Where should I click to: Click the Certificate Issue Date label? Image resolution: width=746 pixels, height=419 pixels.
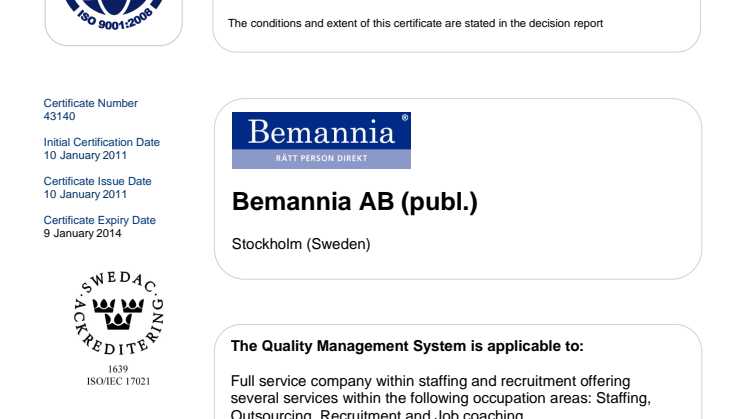coord(98,181)
